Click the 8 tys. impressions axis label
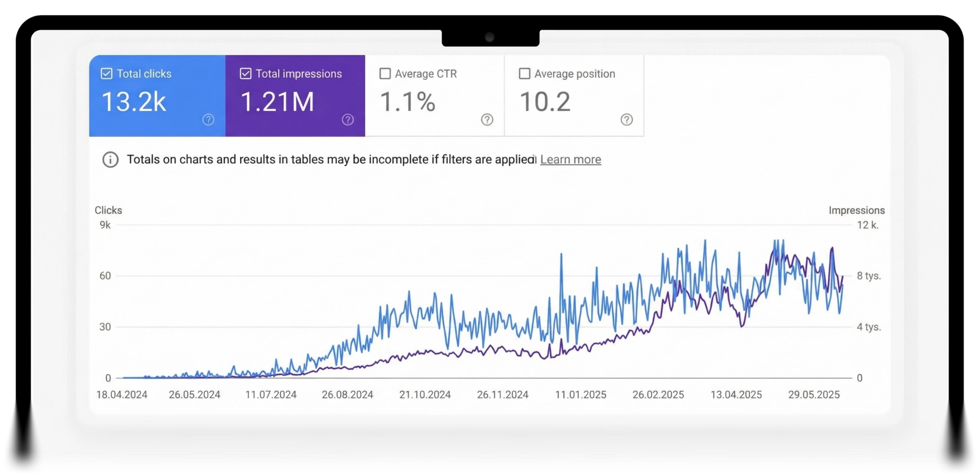 (868, 276)
